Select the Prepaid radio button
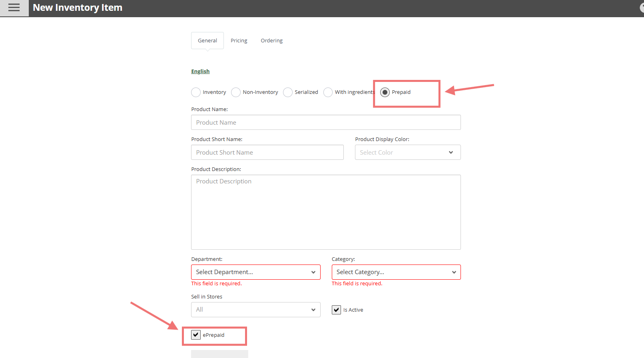 tap(385, 92)
